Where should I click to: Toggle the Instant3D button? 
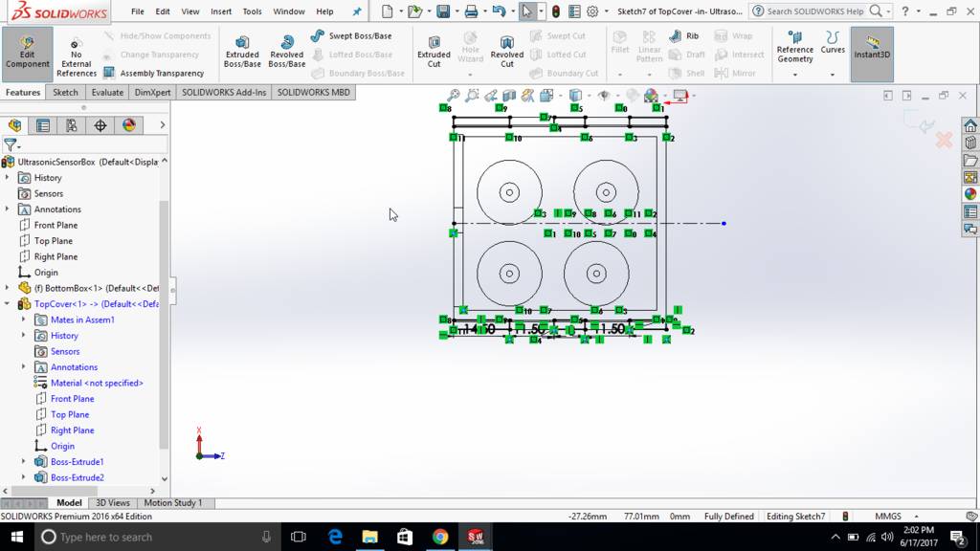[x=872, y=54]
